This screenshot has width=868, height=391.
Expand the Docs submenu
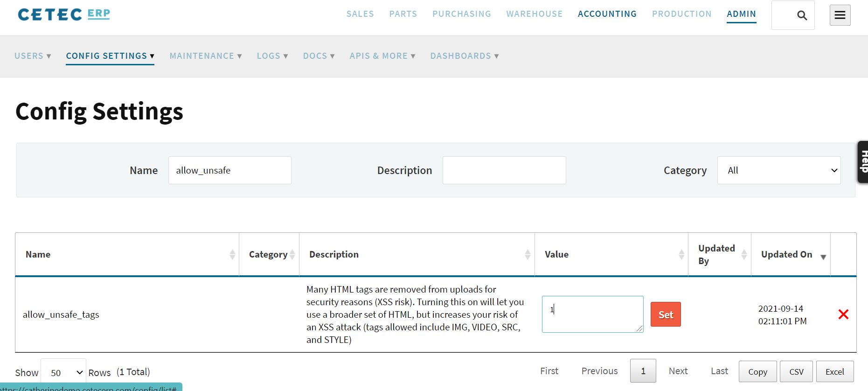coord(319,56)
